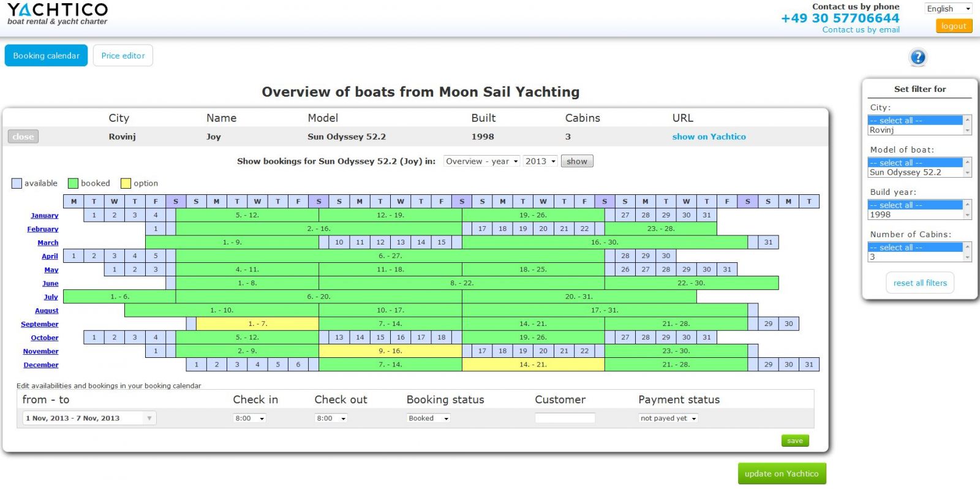Open the Booking status dropdown
This screenshot has width=980, height=489.
pyautogui.click(x=428, y=419)
